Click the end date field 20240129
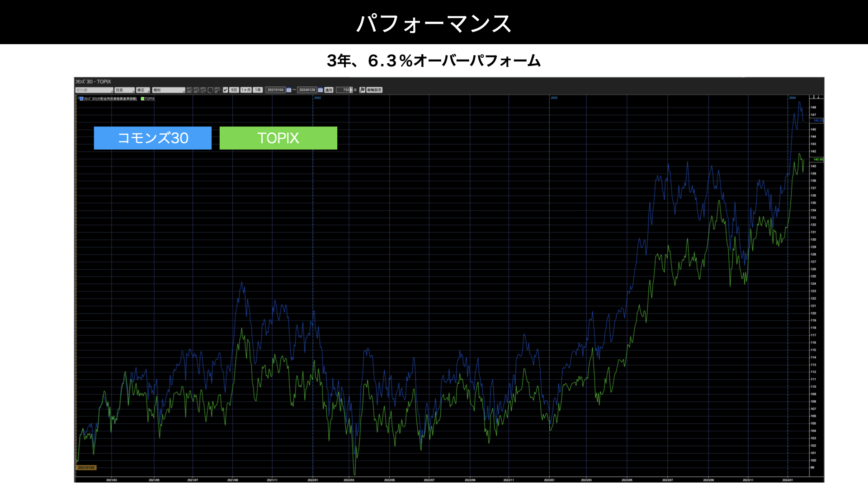868x488 pixels. click(307, 90)
